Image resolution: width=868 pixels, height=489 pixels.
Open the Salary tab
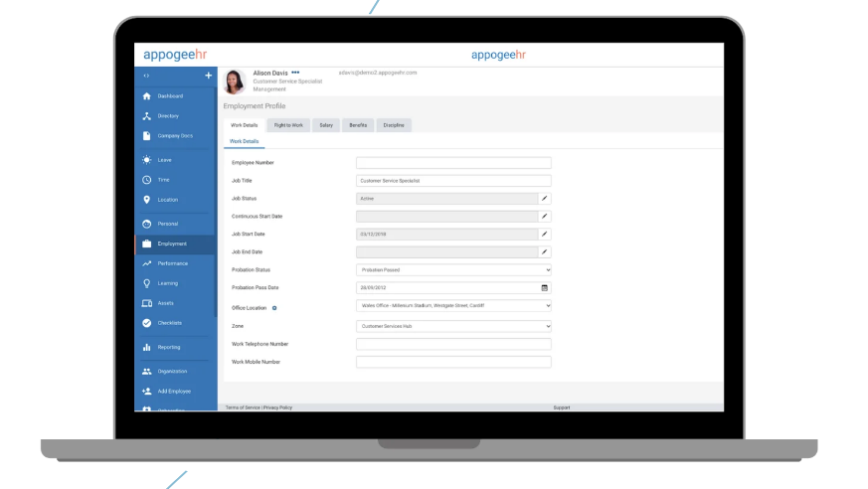(x=326, y=125)
